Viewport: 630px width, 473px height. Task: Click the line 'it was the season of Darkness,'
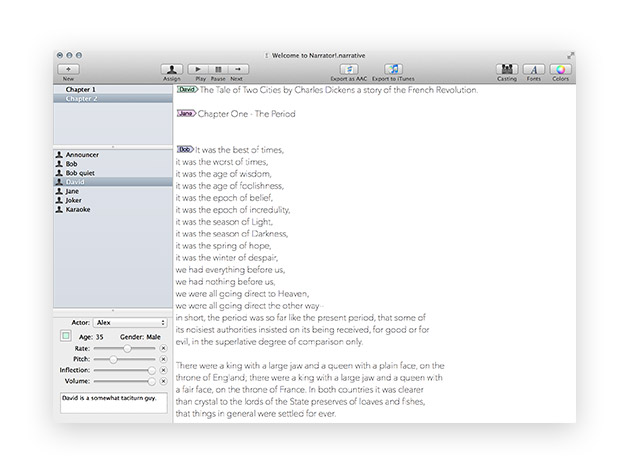[232, 234]
